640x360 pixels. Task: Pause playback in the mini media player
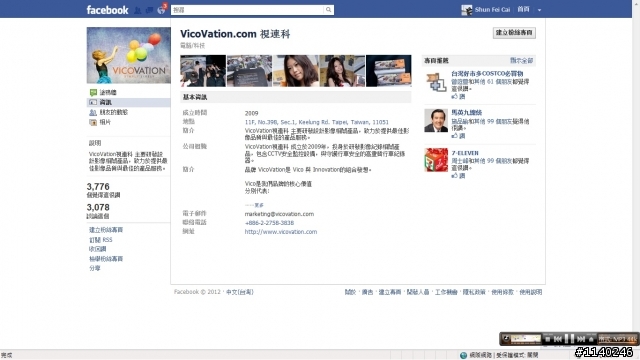[569, 339]
